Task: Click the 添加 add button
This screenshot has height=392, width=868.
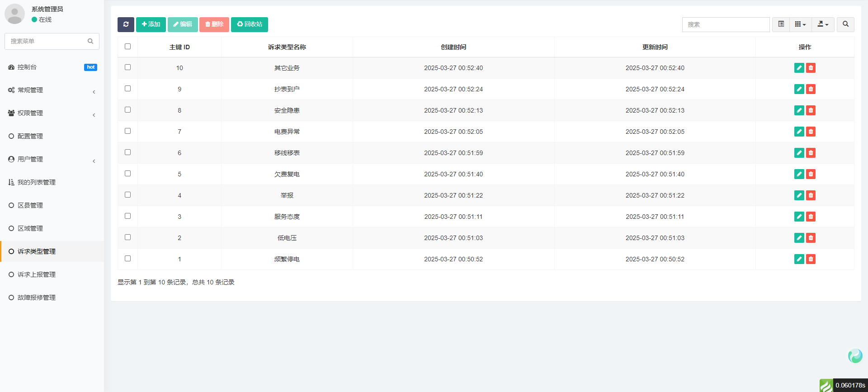Action: point(151,24)
